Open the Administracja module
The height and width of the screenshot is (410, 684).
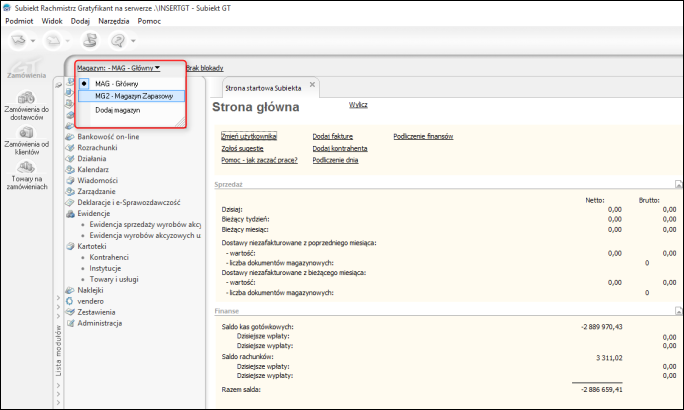click(x=99, y=323)
